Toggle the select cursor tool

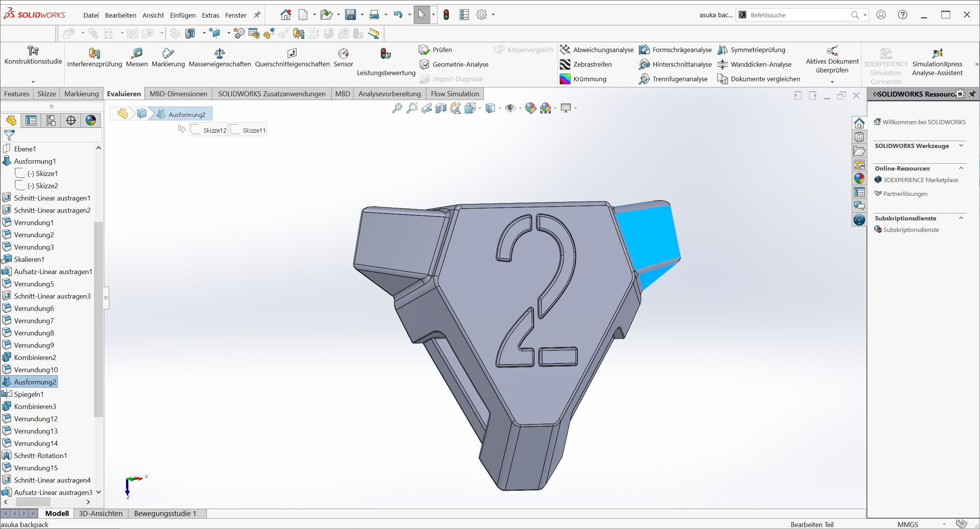(421, 15)
